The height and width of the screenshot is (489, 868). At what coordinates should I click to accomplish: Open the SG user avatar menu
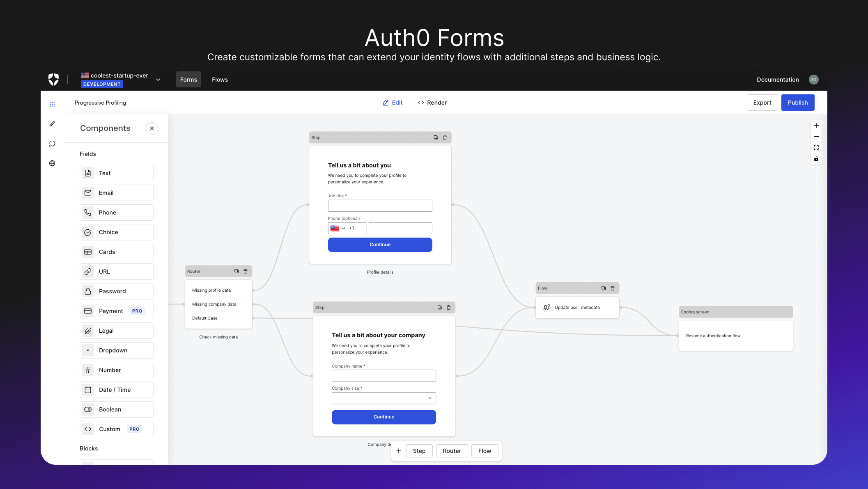pyautogui.click(x=813, y=80)
